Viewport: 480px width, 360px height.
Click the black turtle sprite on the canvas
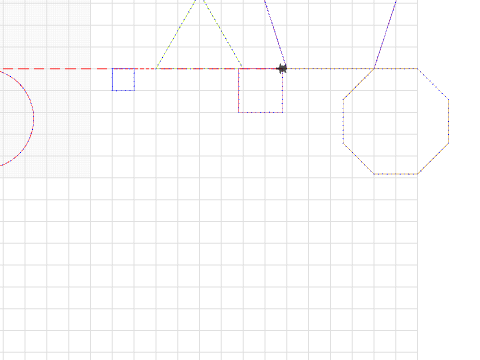(282, 69)
